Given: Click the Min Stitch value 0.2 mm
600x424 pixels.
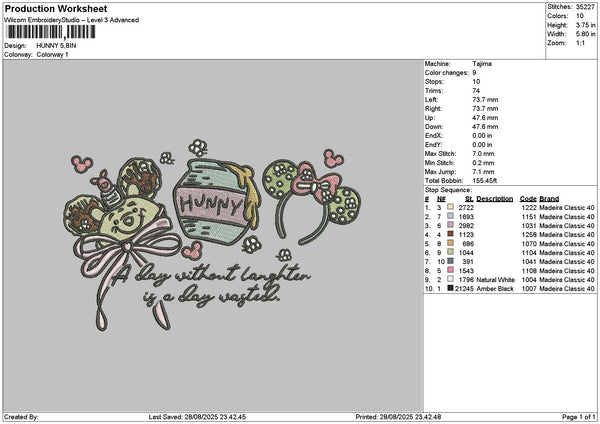Looking at the screenshot, I should pos(483,163).
